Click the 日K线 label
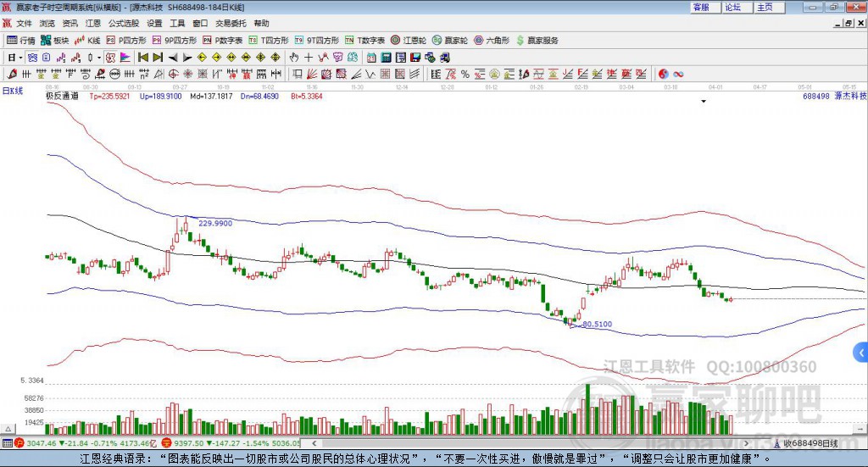Image resolution: width=868 pixels, height=467 pixels. click(12, 91)
